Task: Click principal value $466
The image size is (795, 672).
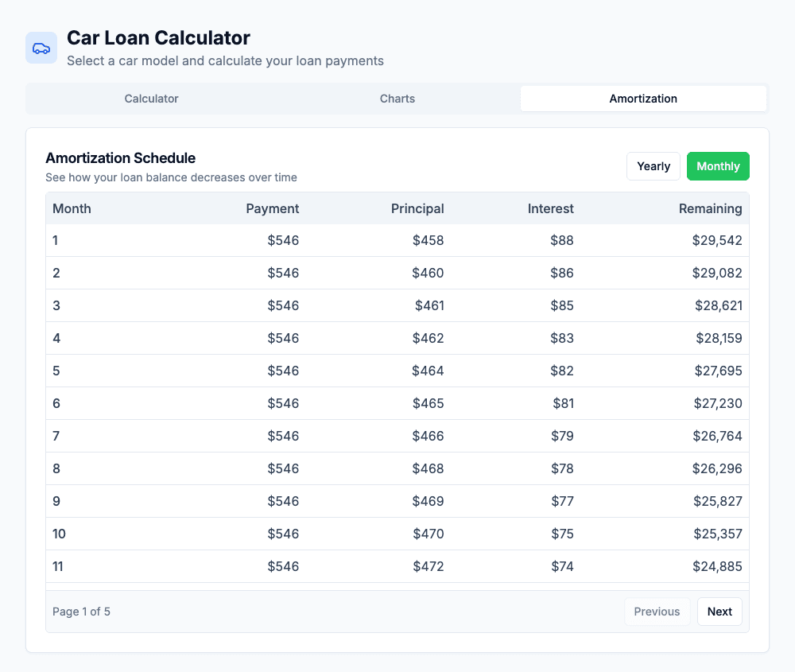Action: pos(428,436)
